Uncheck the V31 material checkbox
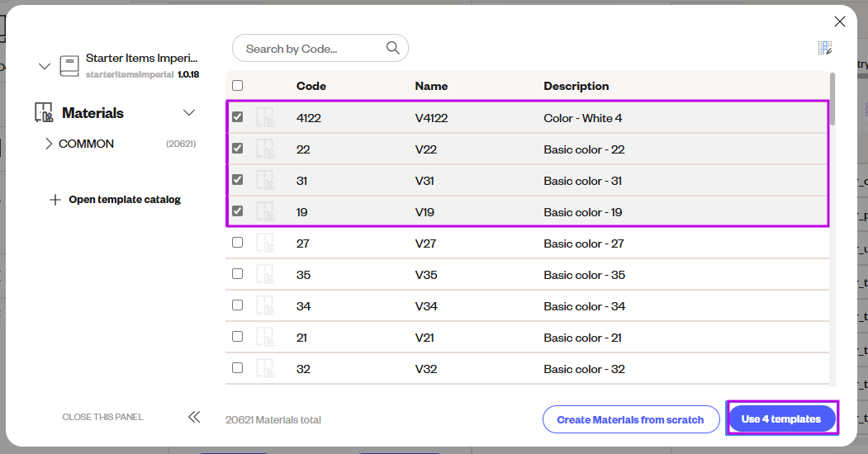This screenshot has height=454, width=868. [238, 180]
